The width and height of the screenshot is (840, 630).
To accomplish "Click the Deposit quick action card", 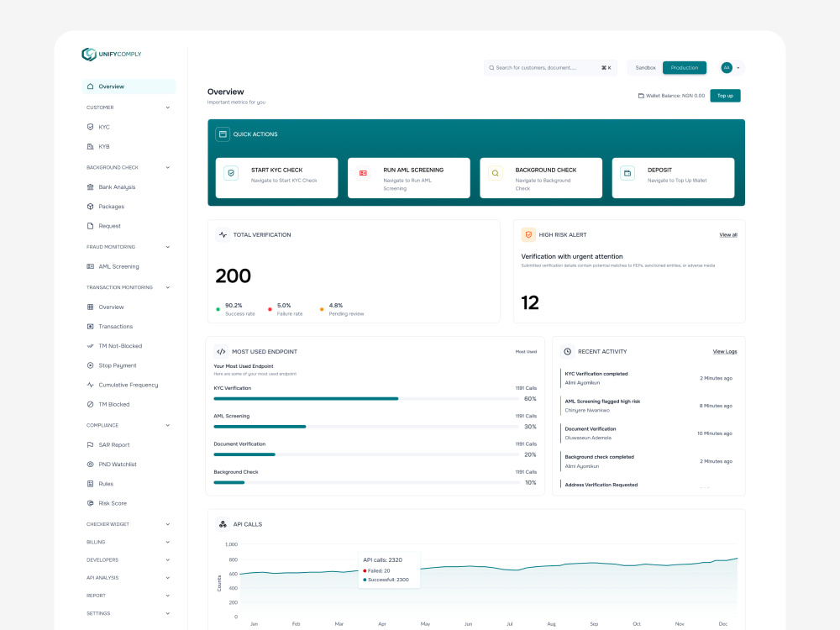I will 673,178.
